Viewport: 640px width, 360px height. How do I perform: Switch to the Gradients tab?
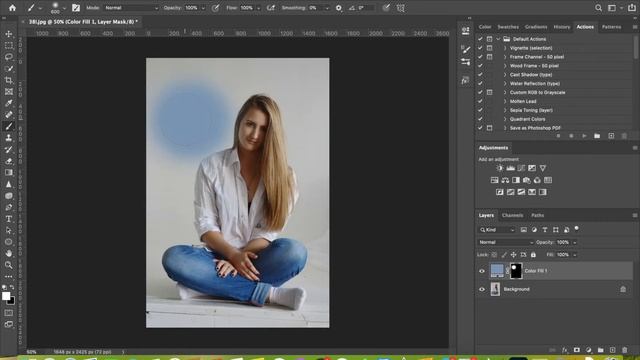click(x=536, y=27)
